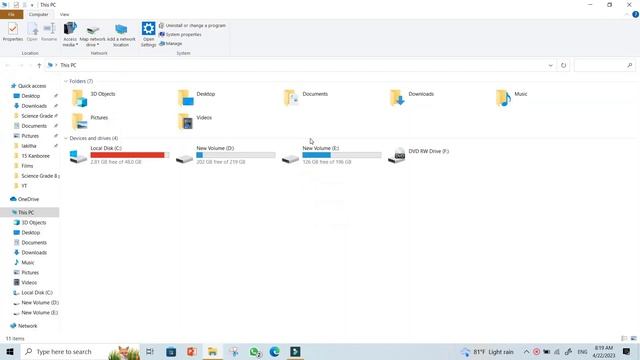
Task: Select the 3D Objects folder icon
Action: [79, 98]
